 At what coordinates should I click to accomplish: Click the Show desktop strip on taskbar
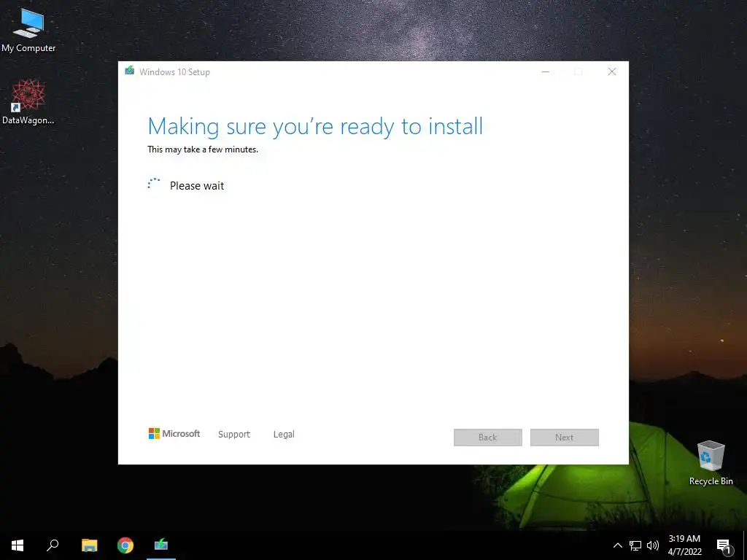click(x=745, y=545)
